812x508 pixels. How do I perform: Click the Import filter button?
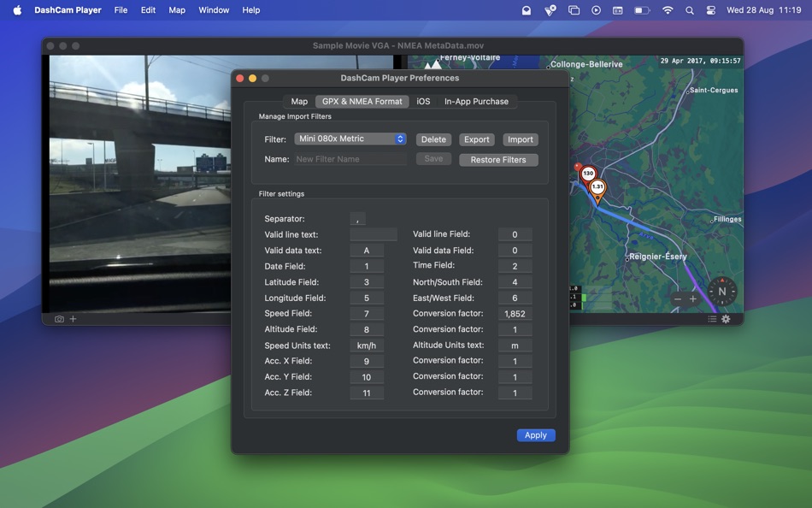tap(521, 139)
